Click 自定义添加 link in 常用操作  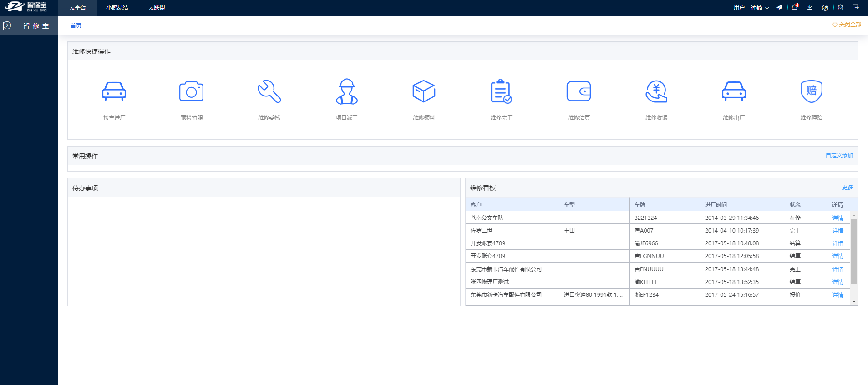click(839, 156)
